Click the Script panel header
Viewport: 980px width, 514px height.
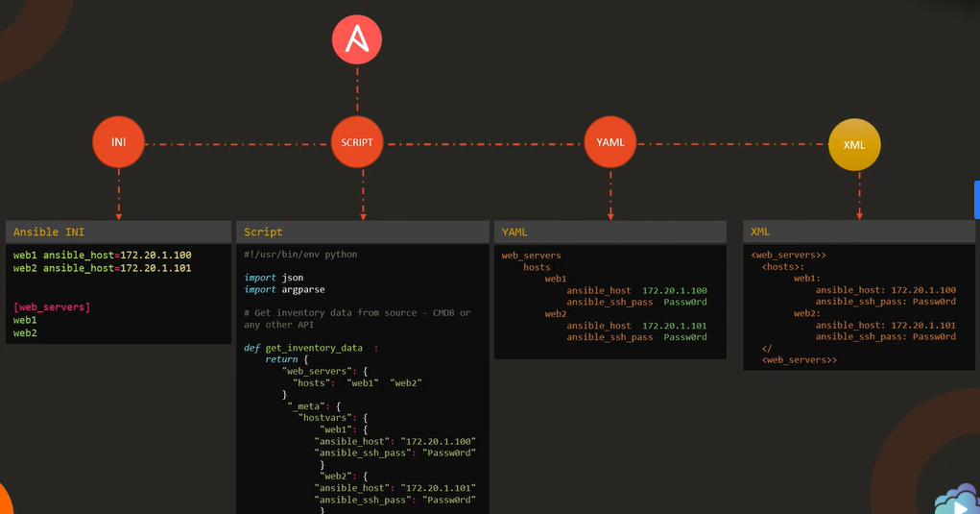[x=363, y=232]
